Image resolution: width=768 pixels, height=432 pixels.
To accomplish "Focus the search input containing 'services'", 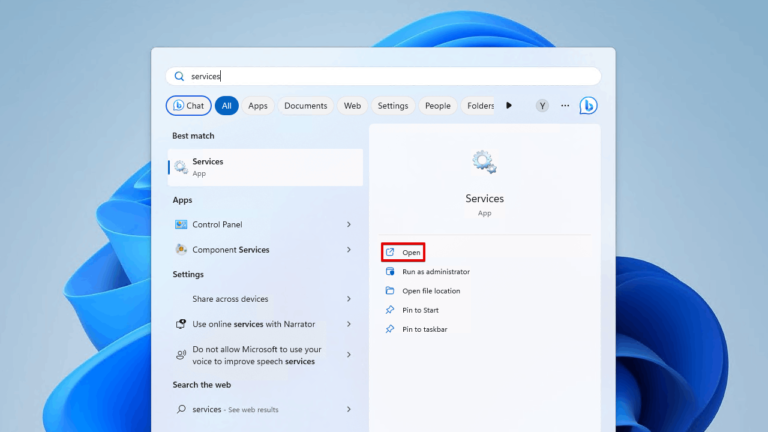I will [x=383, y=76].
